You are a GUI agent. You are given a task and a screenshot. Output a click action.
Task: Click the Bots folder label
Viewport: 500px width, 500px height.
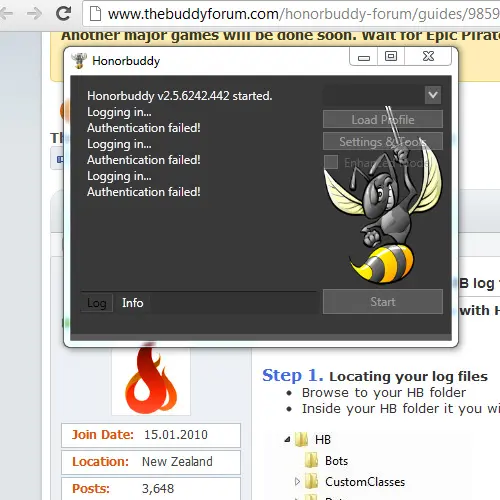tap(336, 461)
